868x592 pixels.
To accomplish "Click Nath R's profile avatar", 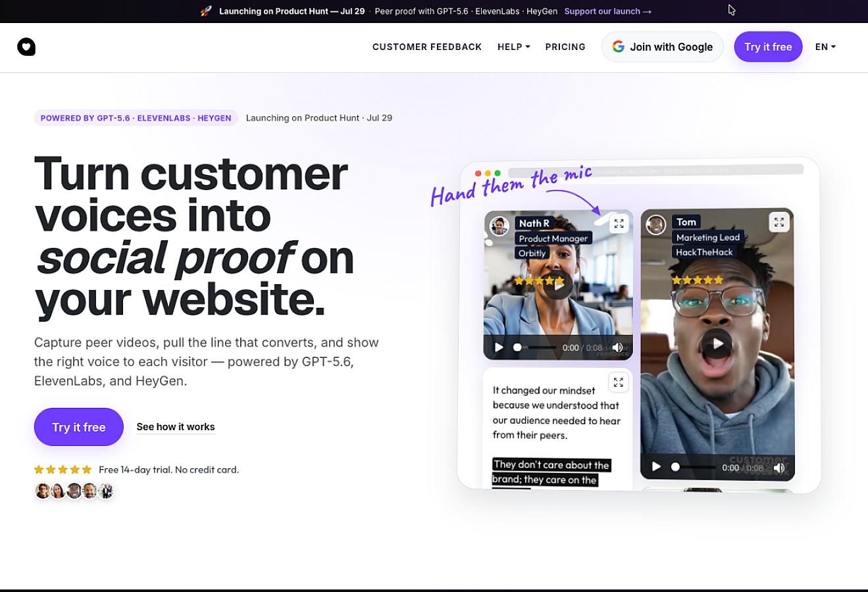I will (x=499, y=226).
